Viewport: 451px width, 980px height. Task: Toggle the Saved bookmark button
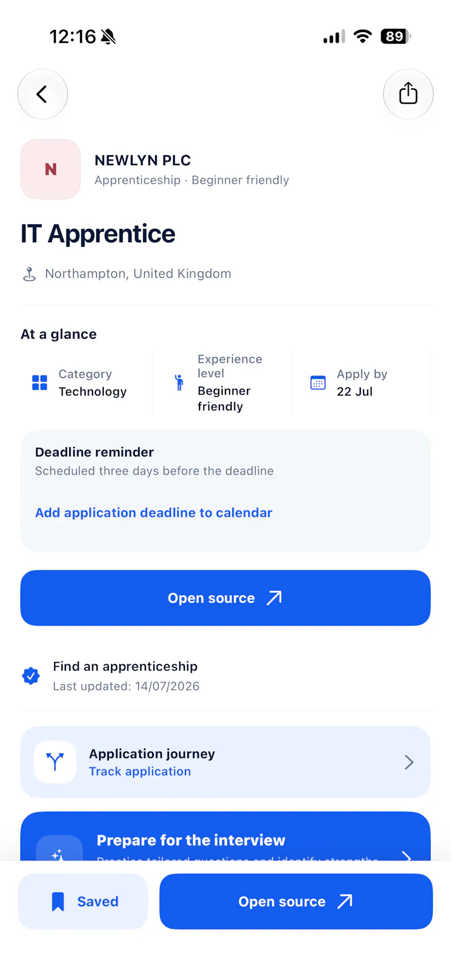[83, 901]
